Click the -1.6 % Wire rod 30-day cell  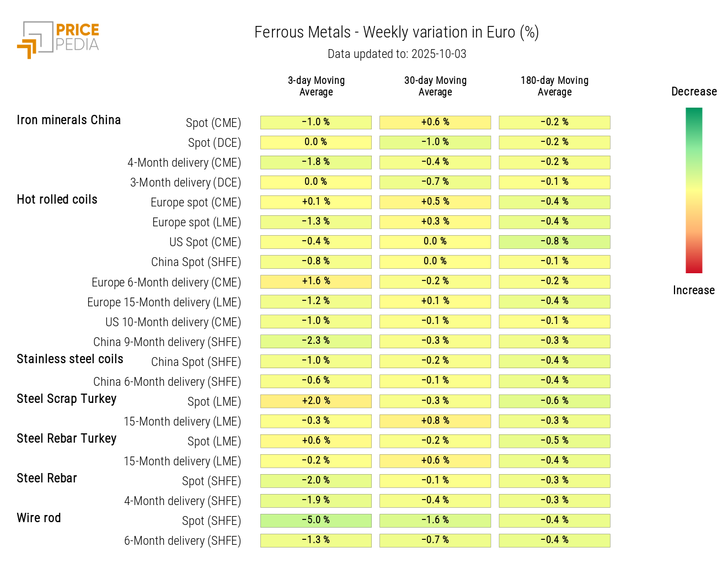435,520
